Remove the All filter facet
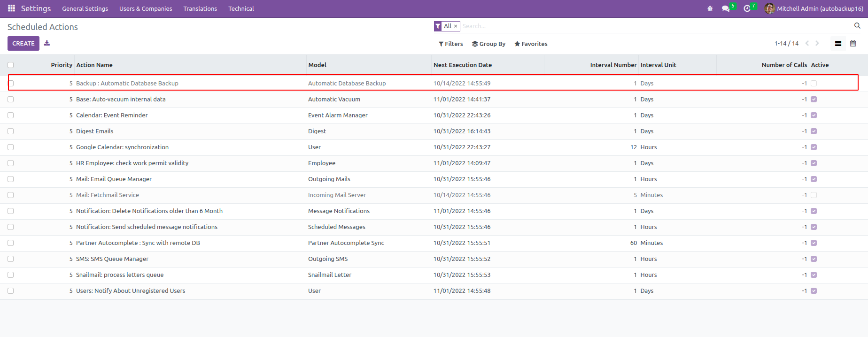868x337 pixels. [455, 26]
